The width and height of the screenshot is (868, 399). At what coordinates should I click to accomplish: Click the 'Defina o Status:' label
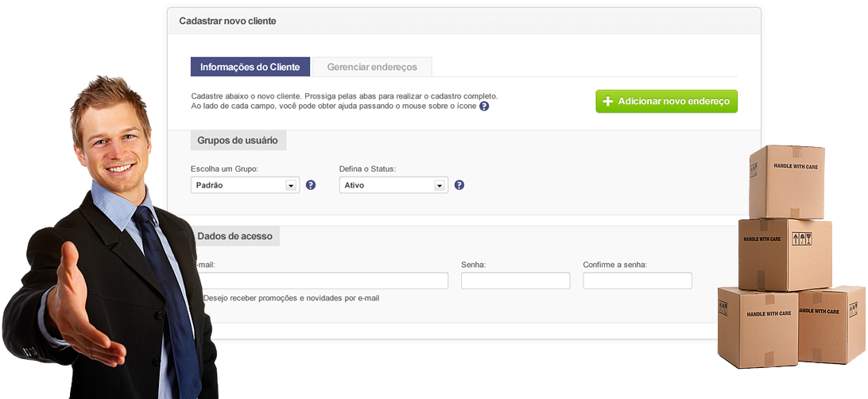tap(367, 169)
